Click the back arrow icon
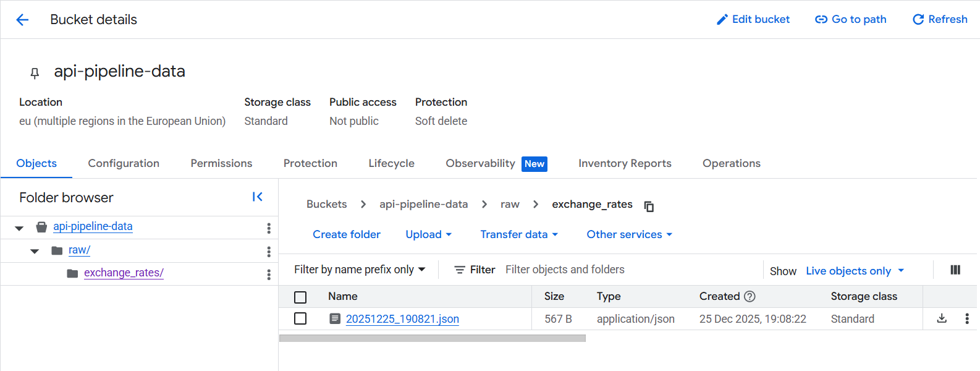The width and height of the screenshot is (980, 371). pos(22,20)
